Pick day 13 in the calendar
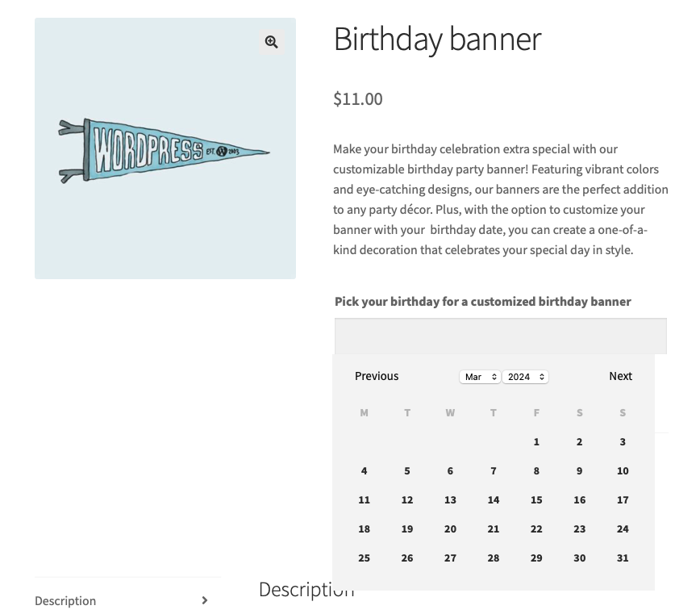This screenshot has height=614, width=700. click(450, 500)
